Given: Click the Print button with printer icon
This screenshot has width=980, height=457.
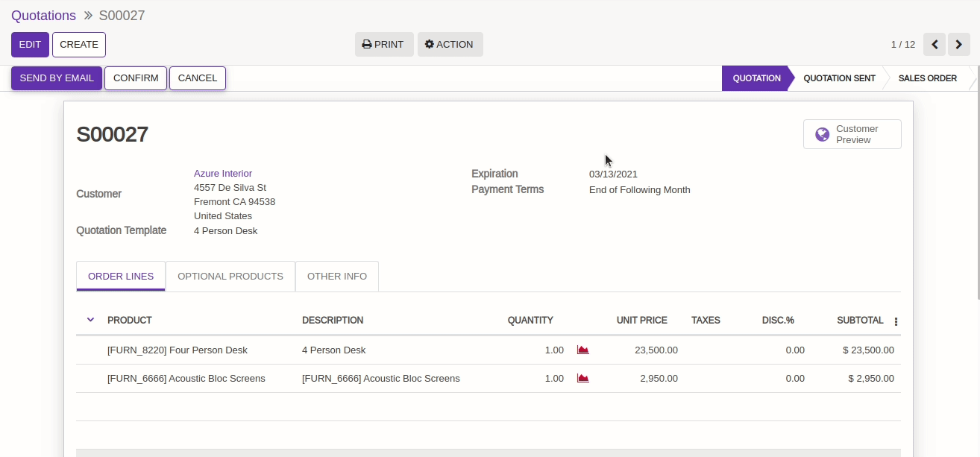Looking at the screenshot, I should 383,44.
